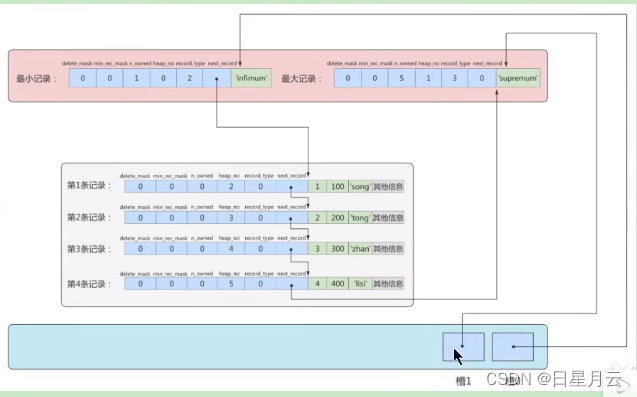Click the 其他信息 cell in record 4

point(388,284)
